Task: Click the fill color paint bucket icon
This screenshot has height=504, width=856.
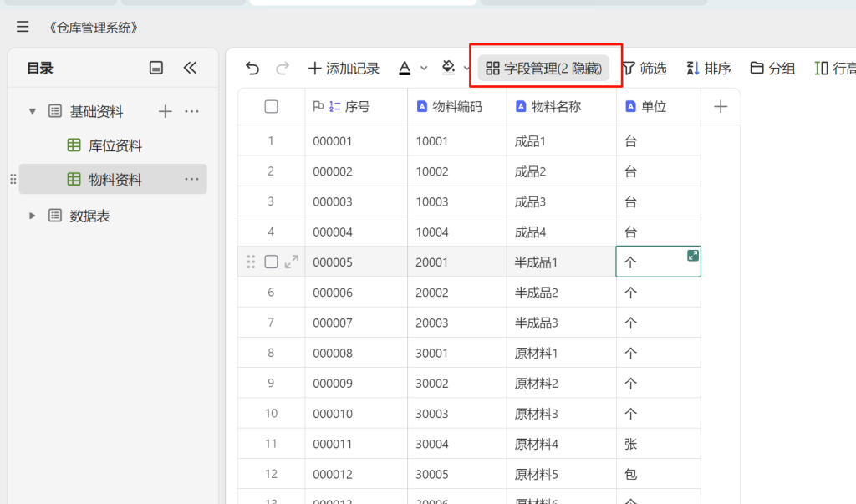Action: tap(448, 68)
